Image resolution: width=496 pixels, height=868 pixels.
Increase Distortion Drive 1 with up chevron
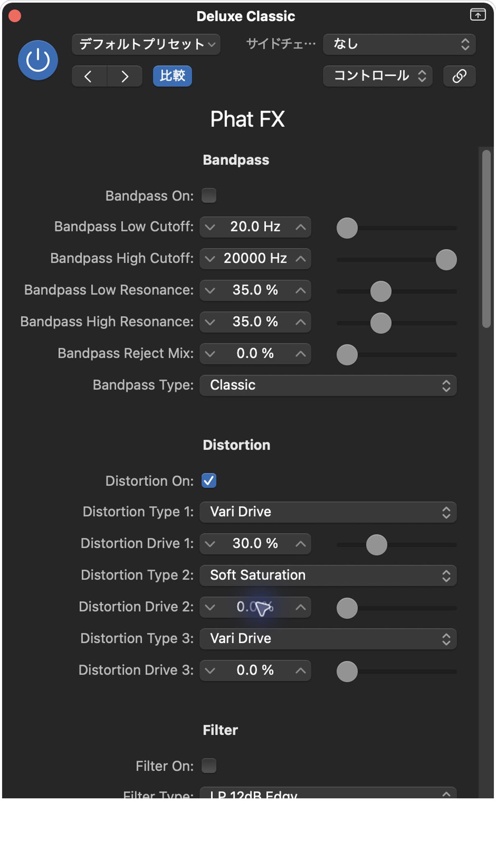(x=301, y=544)
